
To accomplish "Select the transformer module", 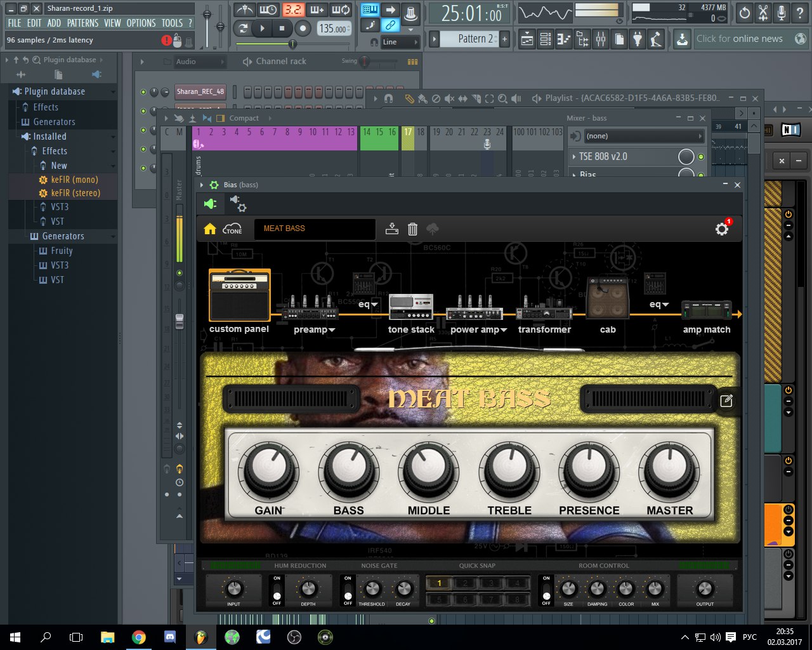I will point(544,308).
